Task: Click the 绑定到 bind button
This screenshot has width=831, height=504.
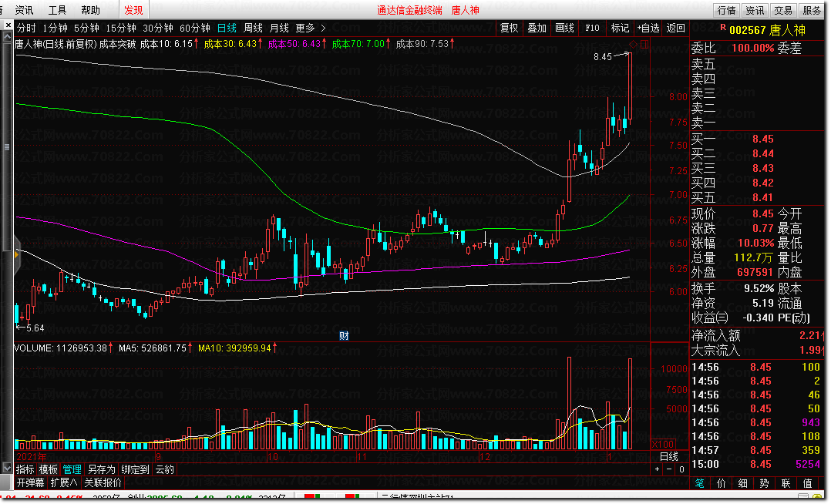Action: (135, 469)
